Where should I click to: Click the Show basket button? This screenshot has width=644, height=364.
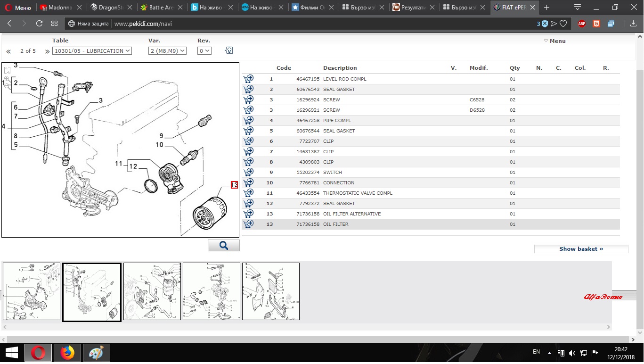581,249
